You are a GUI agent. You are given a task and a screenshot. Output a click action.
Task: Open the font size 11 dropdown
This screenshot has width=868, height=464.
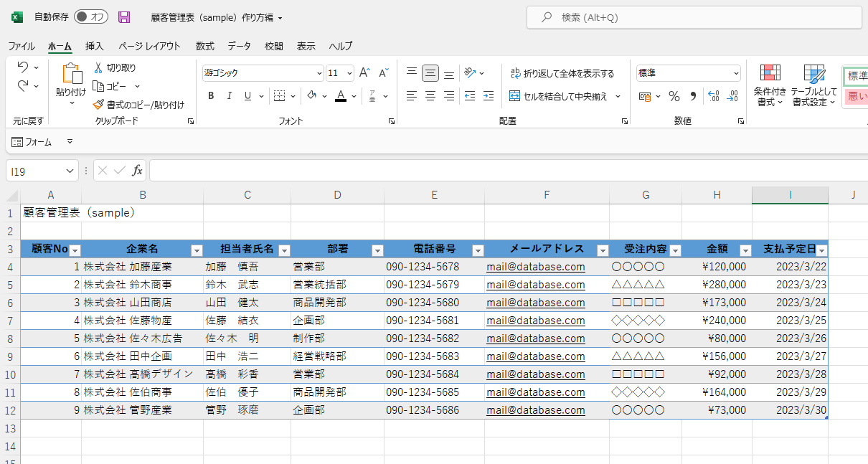[349, 73]
